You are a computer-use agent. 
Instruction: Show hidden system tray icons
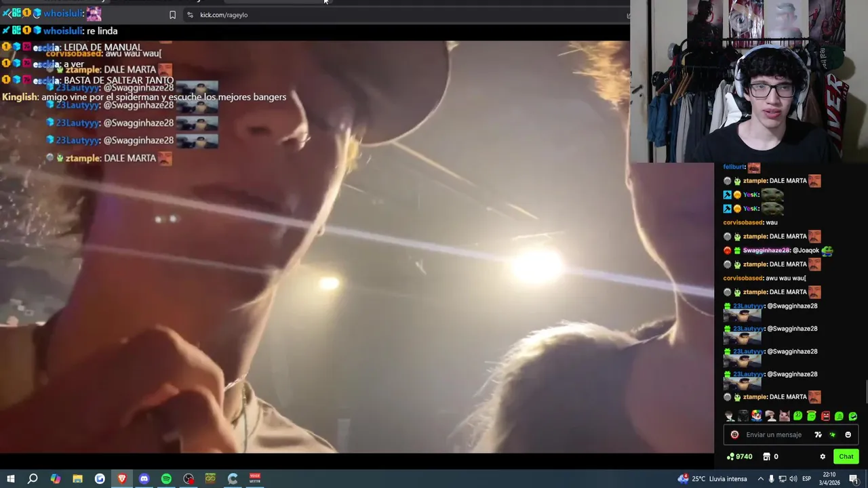click(x=760, y=479)
